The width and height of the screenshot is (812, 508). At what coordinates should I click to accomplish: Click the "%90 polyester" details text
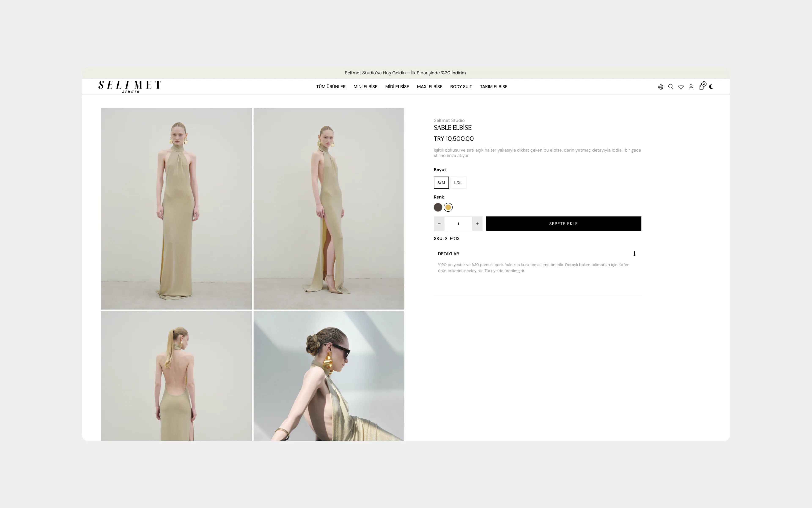point(534,268)
